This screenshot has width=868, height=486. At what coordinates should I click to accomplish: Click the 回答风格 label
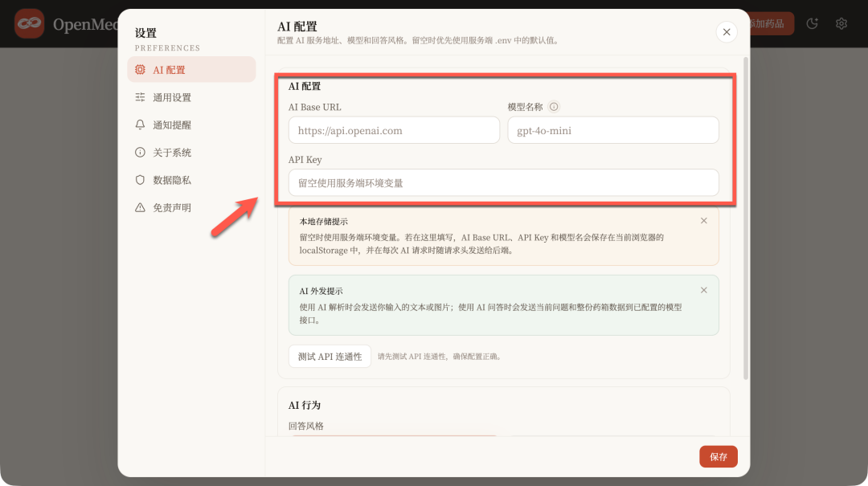tap(306, 427)
